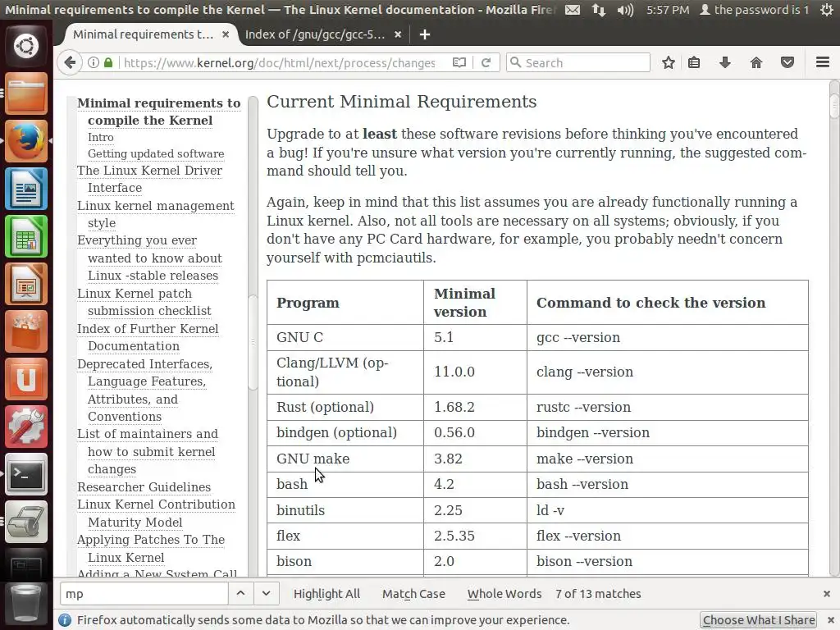Viewport: 840px width, 630px height.
Task: Open 'Getting updated software' sidebar link
Action: pyautogui.click(x=156, y=153)
